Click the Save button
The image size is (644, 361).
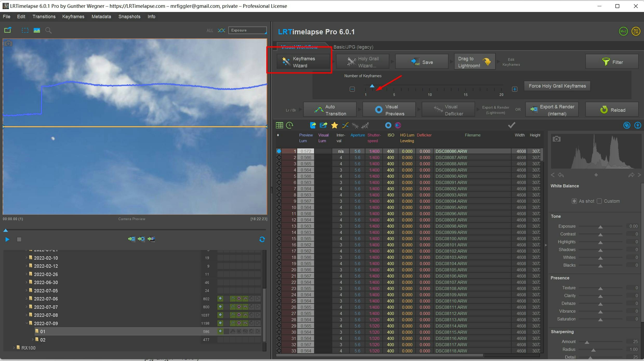point(422,62)
